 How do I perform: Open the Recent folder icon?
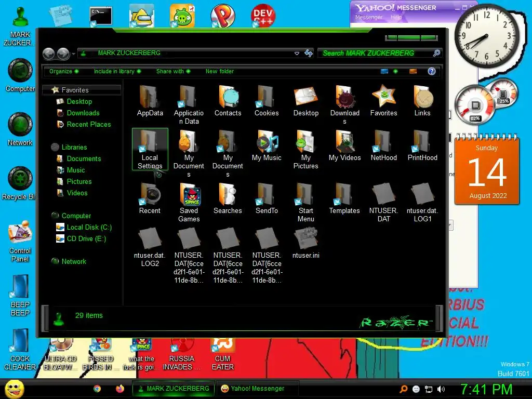coord(150,194)
